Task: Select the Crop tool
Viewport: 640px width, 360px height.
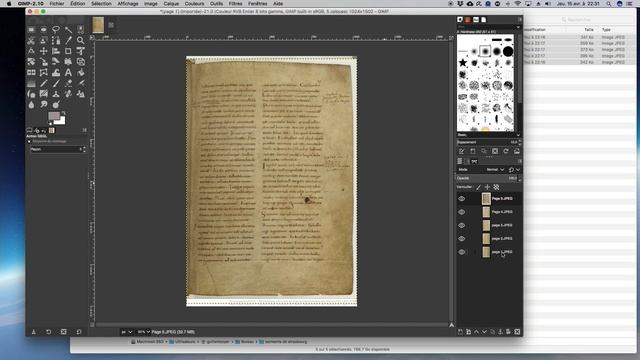Action: click(x=68, y=51)
